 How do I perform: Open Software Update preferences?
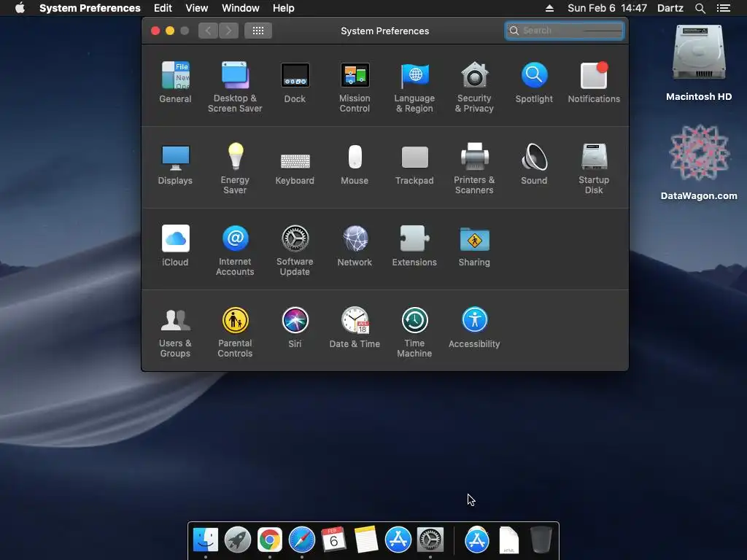(295, 250)
